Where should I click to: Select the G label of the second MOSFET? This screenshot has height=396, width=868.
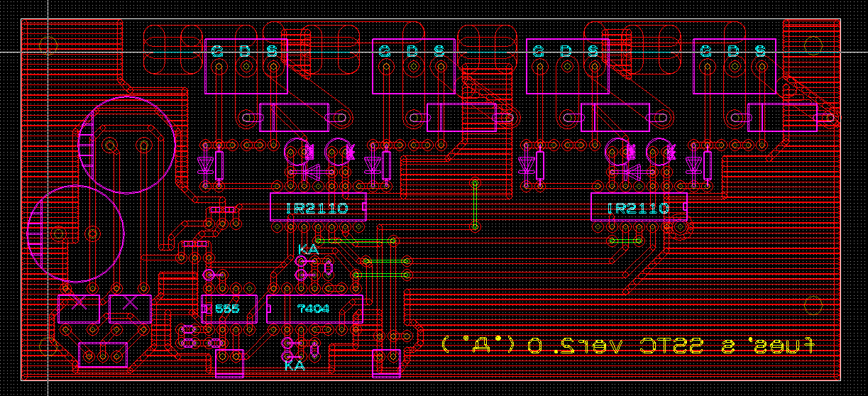point(385,51)
